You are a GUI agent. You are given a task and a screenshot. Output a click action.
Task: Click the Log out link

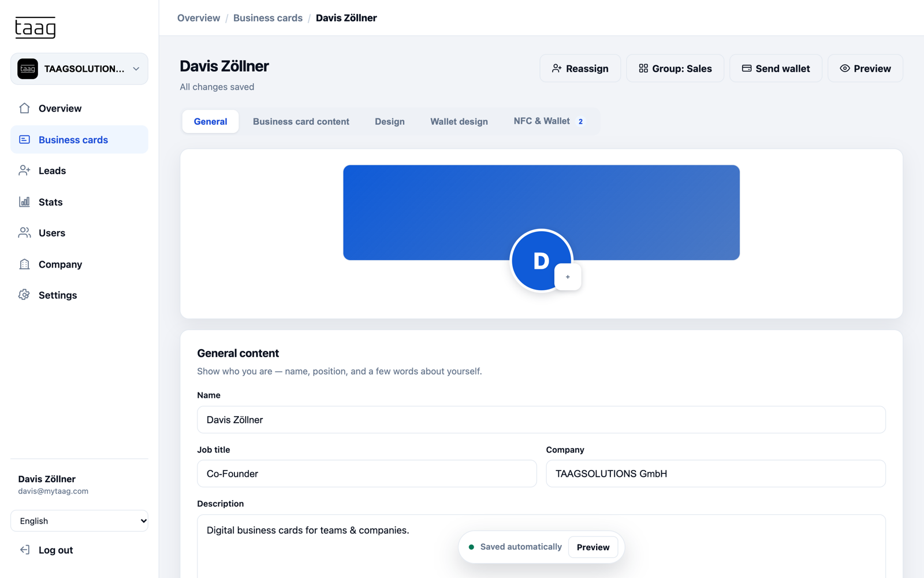[55, 550]
